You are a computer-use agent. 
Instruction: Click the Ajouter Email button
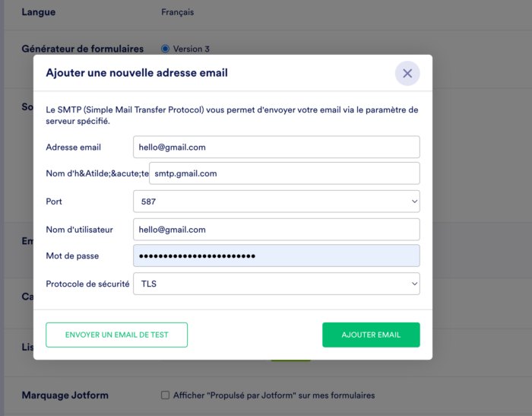point(371,335)
